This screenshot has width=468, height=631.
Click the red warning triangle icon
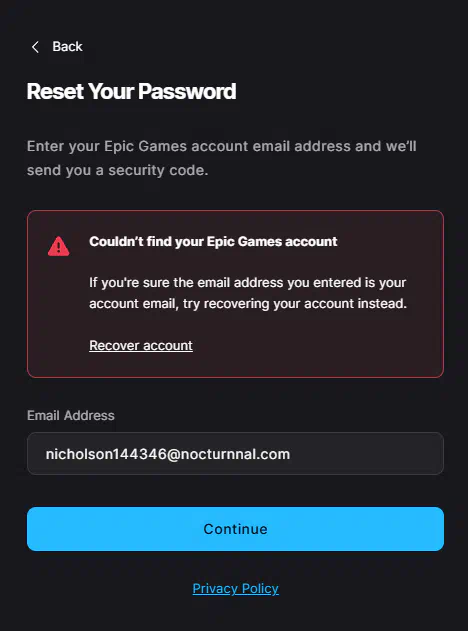click(x=59, y=246)
